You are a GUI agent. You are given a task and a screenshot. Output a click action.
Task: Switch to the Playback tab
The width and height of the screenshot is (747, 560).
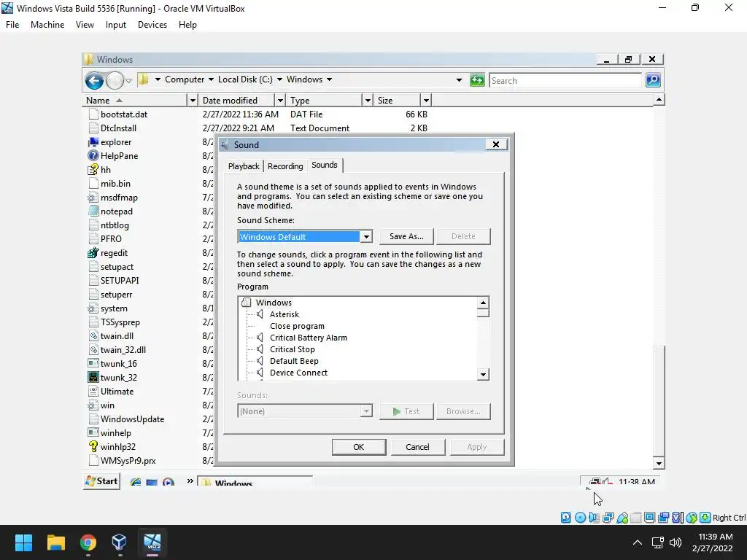pos(244,166)
